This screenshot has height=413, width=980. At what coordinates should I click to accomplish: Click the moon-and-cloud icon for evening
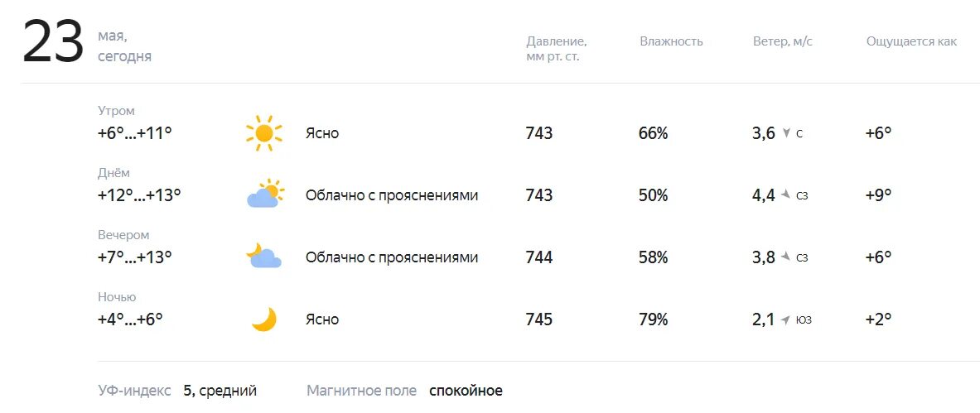pos(263,256)
